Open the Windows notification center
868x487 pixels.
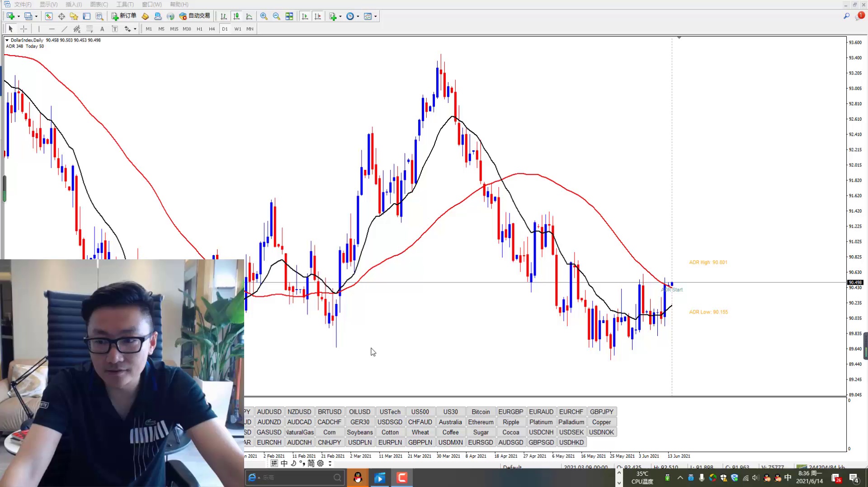(x=854, y=478)
